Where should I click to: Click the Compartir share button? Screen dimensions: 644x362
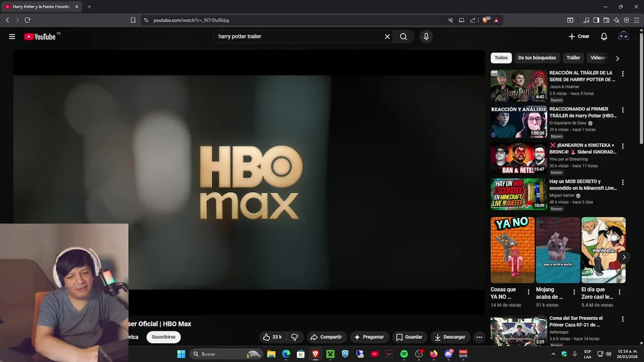pyautogui.click(x=326, y=337)
